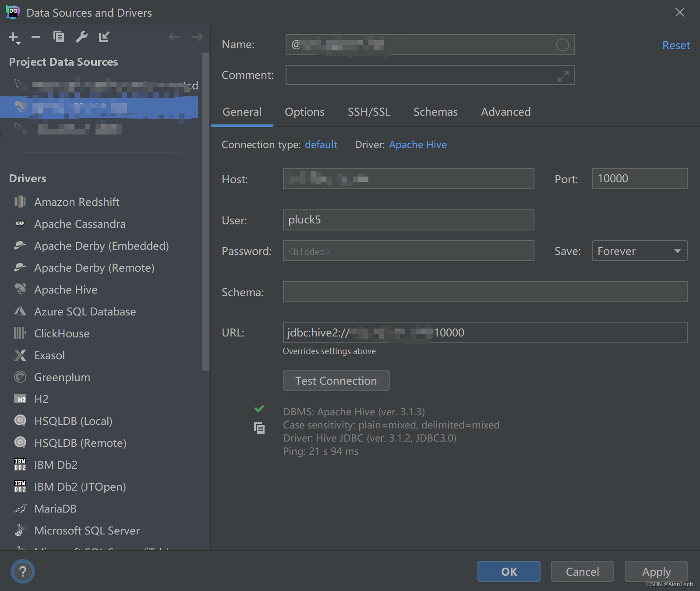Click the Apply button
Screen dimensions: 700x591
tap(656, 571)
